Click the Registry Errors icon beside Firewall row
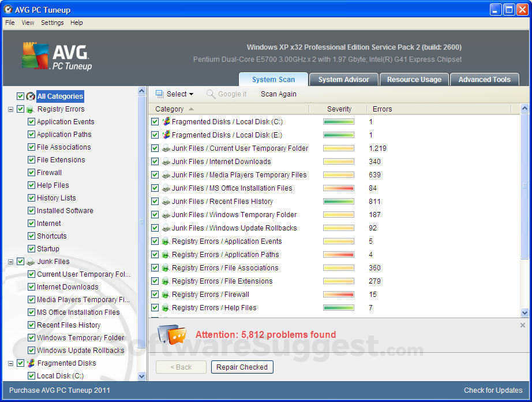The image size is (532, 402). tap(167, 294)
